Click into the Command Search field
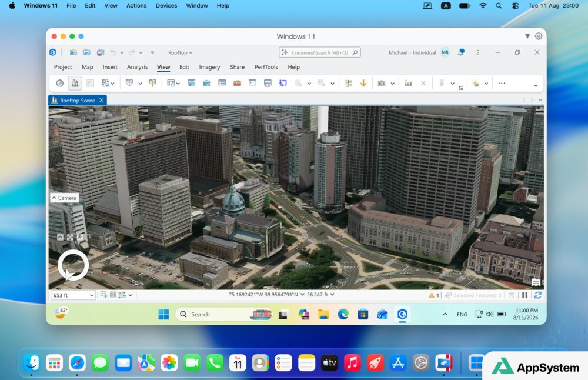Image resolution: width=588 pixels, height=380 pixels. click(320, 52)
